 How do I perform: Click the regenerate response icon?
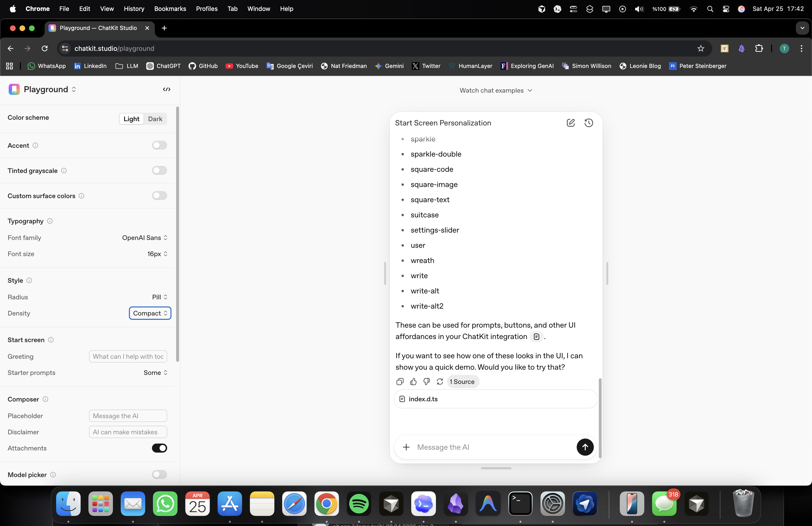(x=440, y=382)
